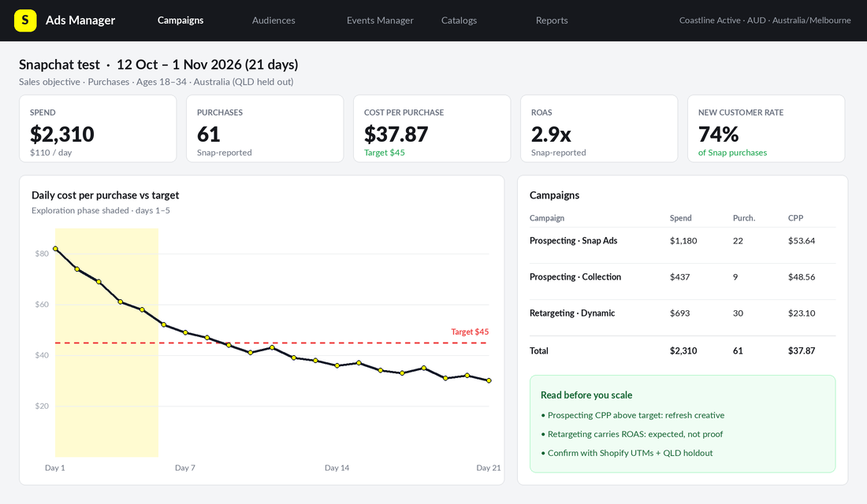Click the $1,180 spend cell
Image resolution: width=867 pixels, height=504 pixels.
(683, 241)
